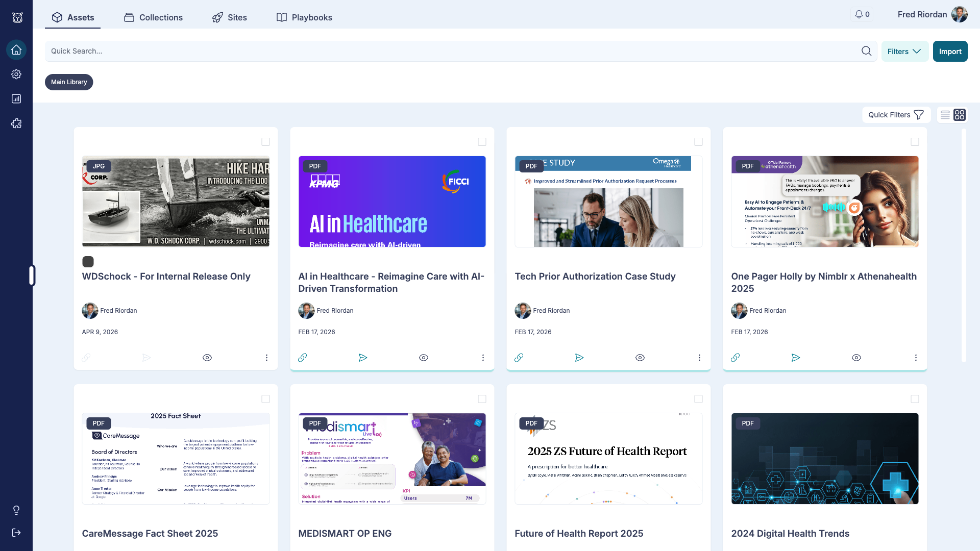Click the notifications bell
This screenshot has height=551, width=980.
[859, 14]
